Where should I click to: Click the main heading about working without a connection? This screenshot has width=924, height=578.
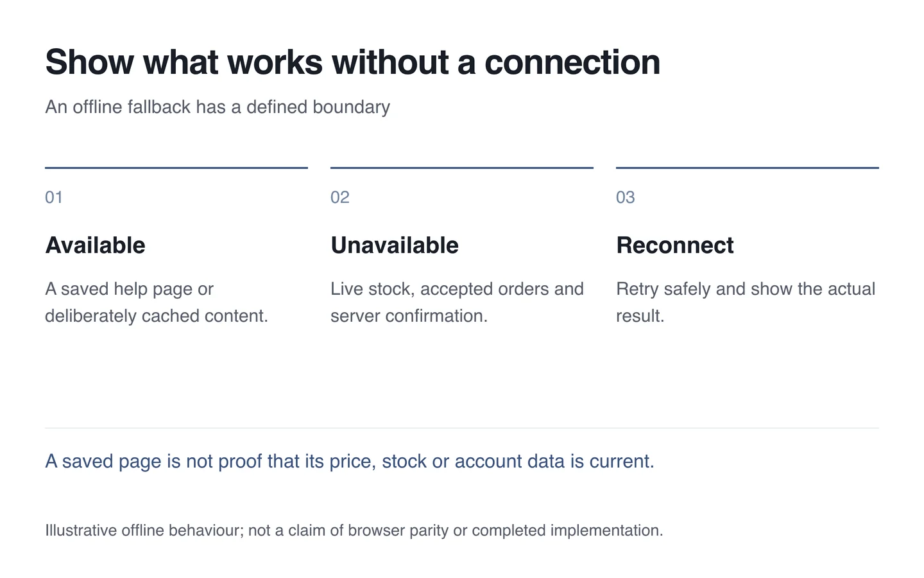[352, 62]
